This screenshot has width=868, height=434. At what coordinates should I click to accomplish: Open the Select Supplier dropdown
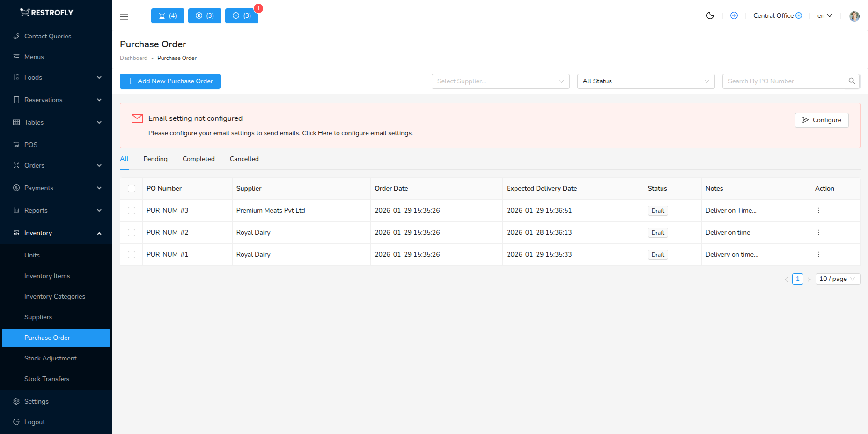click(x=500, y=81)
